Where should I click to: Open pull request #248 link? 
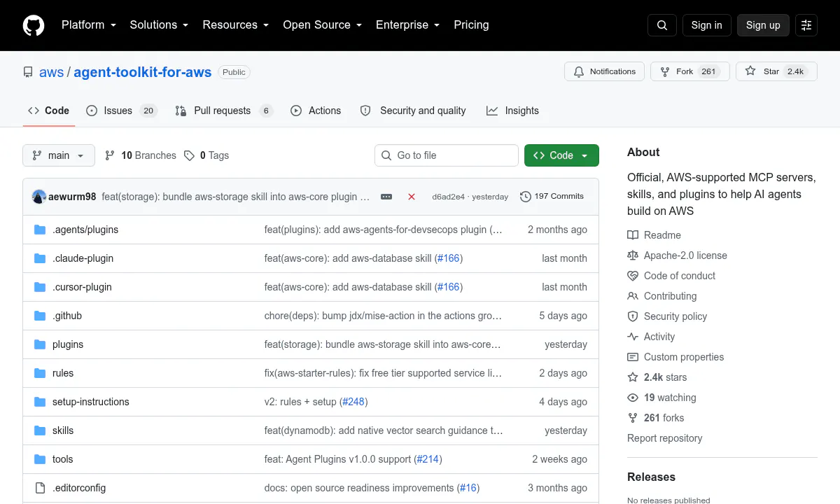coord(353,402)
